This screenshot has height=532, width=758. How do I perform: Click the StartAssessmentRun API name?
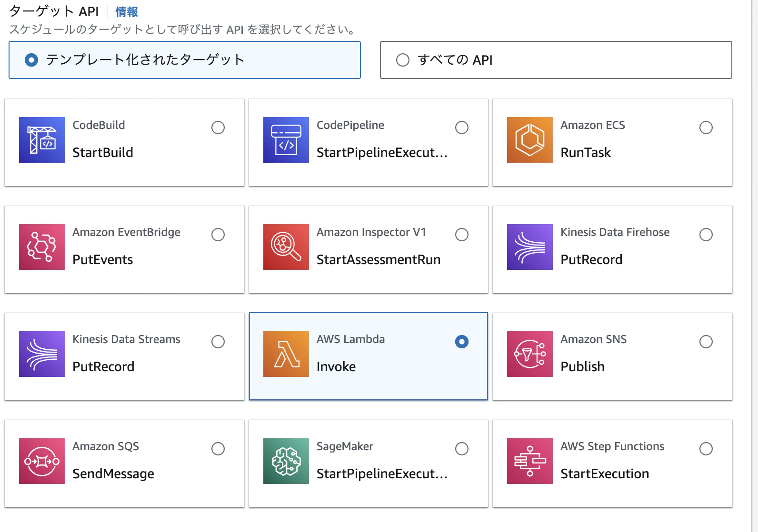click(379, 259)
